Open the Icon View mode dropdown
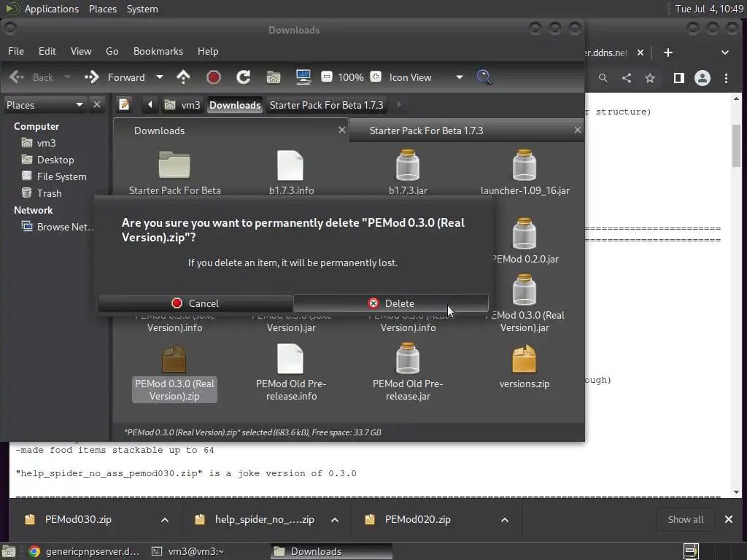Image resolution: width=747 pixels, height=560 pixels. pos(425,77)
